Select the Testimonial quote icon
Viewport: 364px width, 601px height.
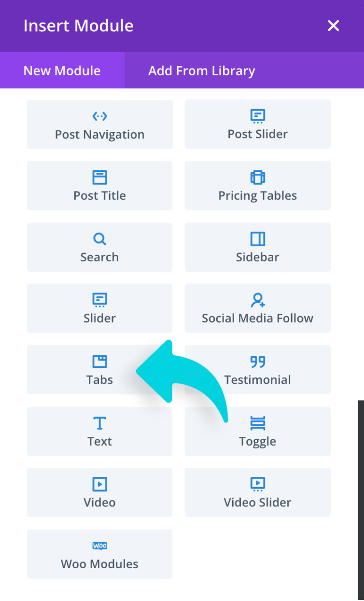coord(258,362)
